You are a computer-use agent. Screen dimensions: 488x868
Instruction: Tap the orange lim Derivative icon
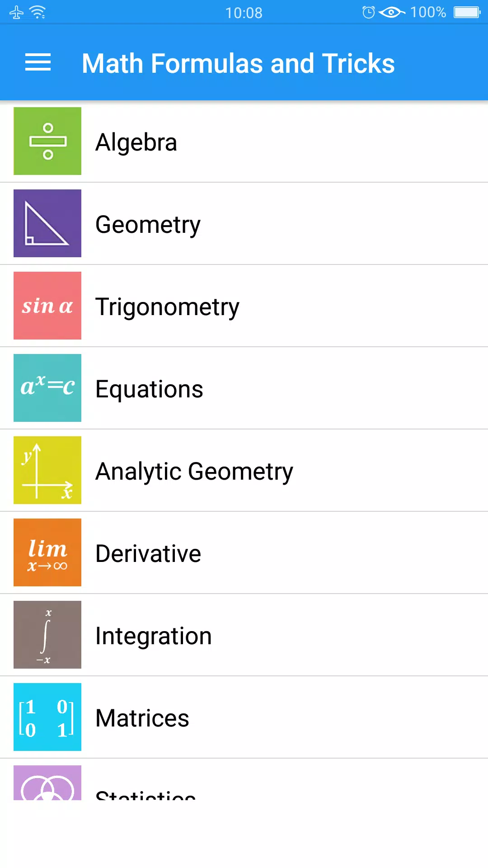point(47,552)
